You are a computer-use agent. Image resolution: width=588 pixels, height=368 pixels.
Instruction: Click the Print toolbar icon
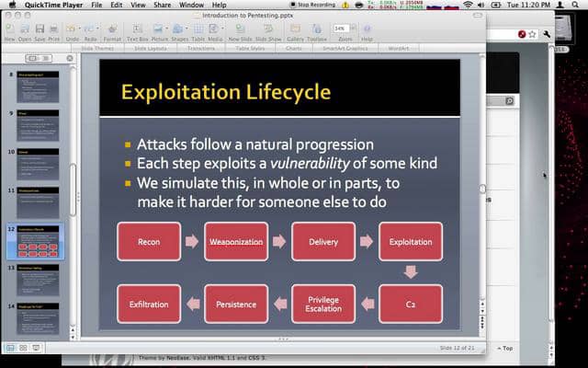pyautogui.click(x=54, y=29)
